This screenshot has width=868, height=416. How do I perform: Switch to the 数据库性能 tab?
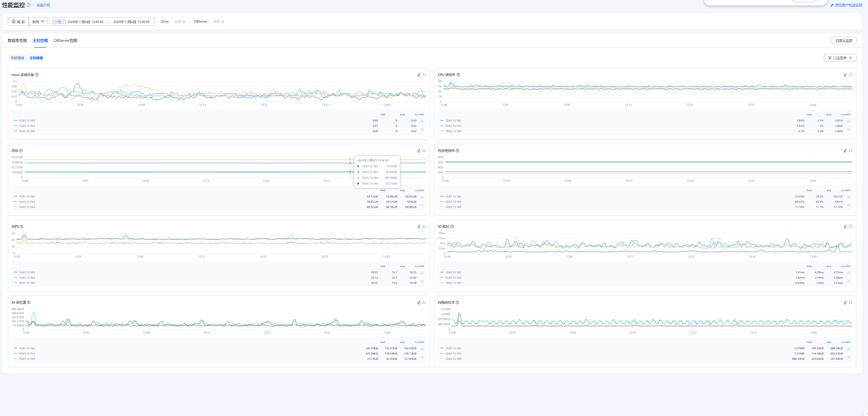(17, 41)
